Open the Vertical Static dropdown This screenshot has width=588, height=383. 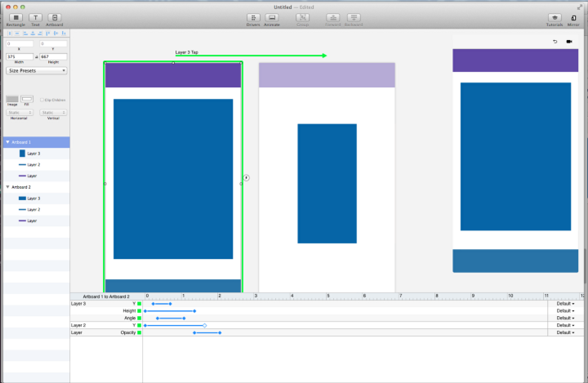(53, 113)
